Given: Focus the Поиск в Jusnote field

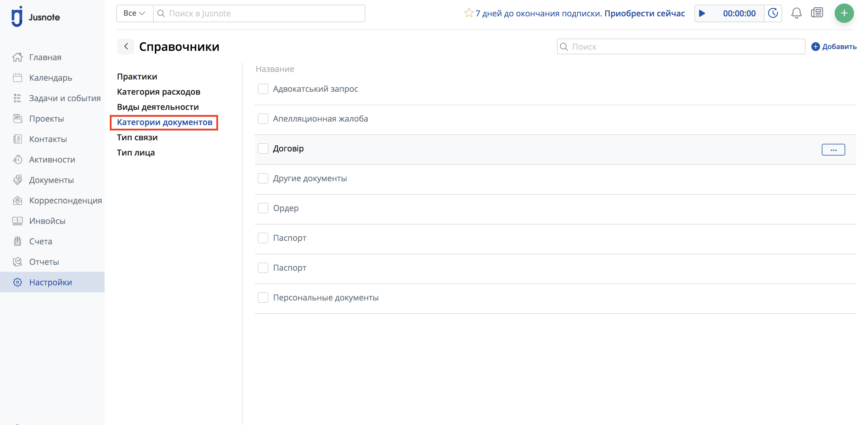Looking at the screenshot, I should (x=259, y=13).
